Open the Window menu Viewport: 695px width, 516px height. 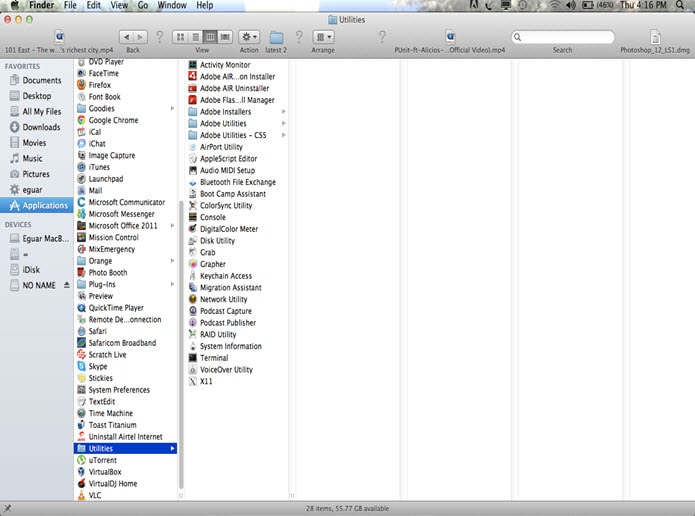(172, 5)
